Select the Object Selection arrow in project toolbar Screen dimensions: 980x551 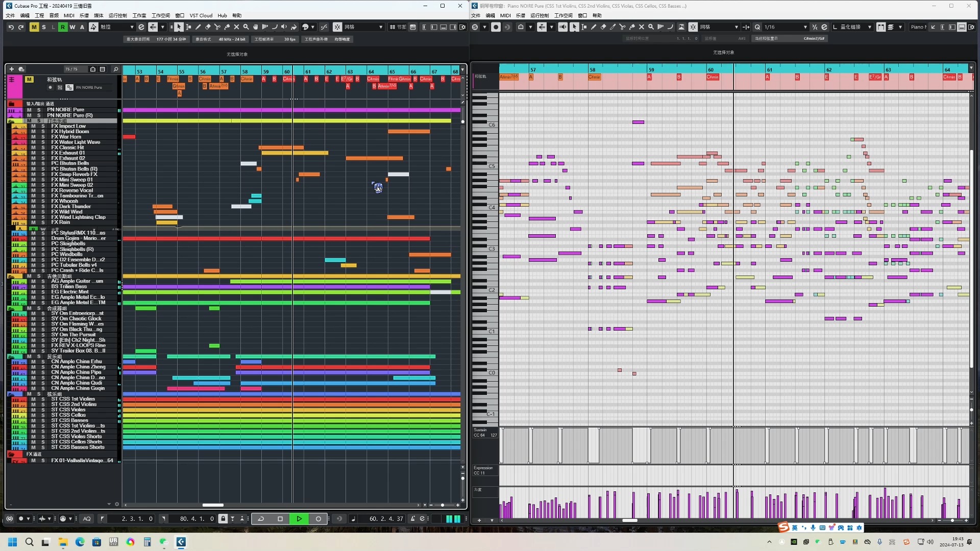pos(179,27)
